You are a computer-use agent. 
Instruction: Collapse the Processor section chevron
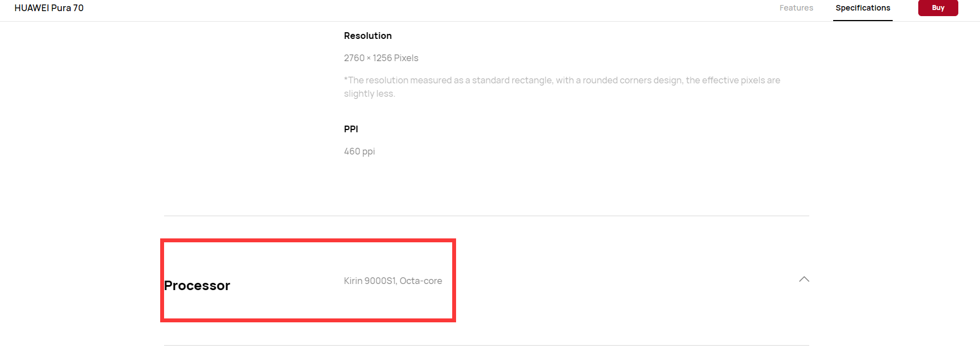click(804, 279)
